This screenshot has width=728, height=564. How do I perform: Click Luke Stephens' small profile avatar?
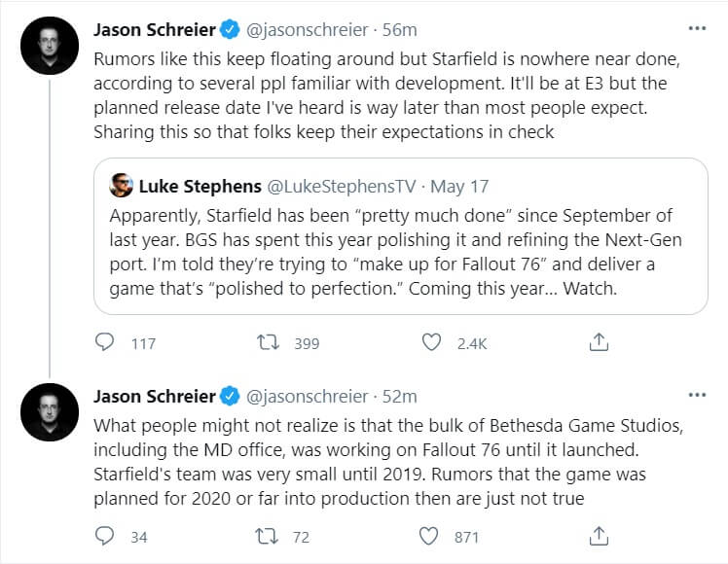122,185
